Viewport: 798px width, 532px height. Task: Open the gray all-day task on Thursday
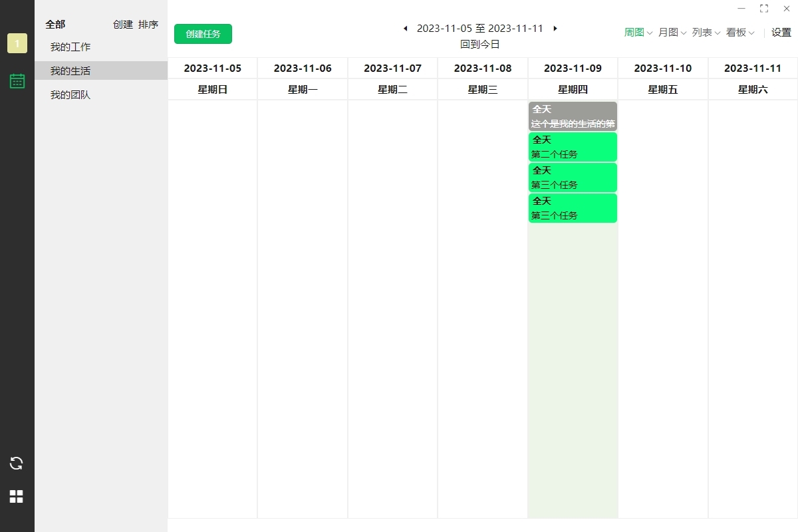pyautogui.click(x=573, y=116)
